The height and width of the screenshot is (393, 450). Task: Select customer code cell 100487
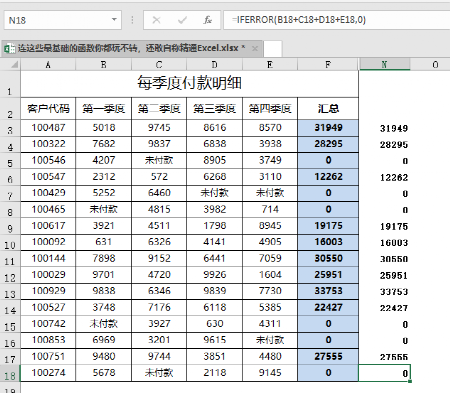pyautogui.click(x=48, y=128)
